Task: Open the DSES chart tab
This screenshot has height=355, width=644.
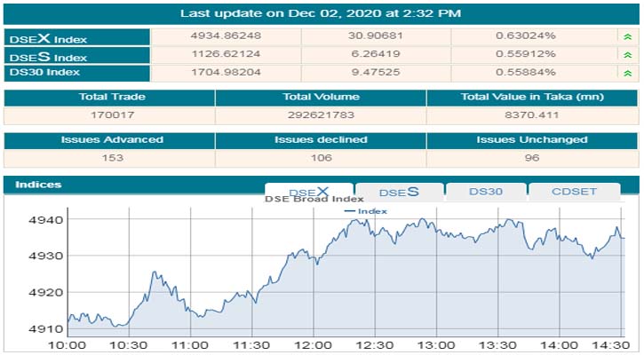Action: pos(399,192)
